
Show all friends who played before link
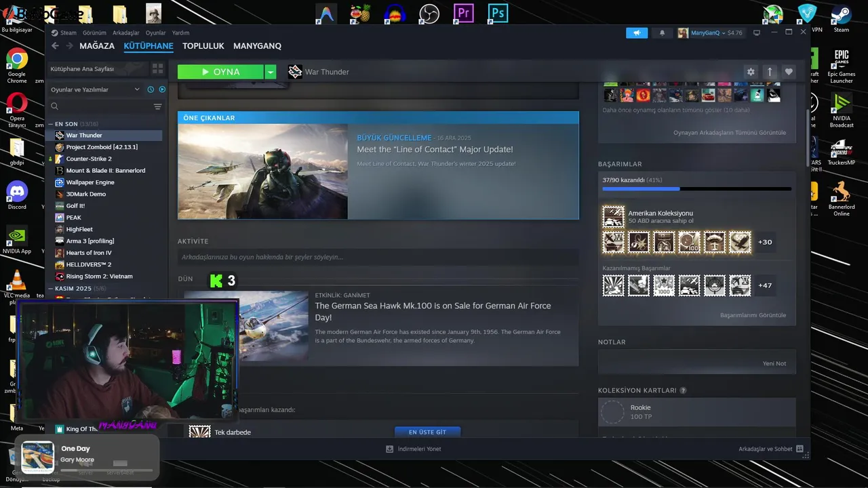coord(676,110)
